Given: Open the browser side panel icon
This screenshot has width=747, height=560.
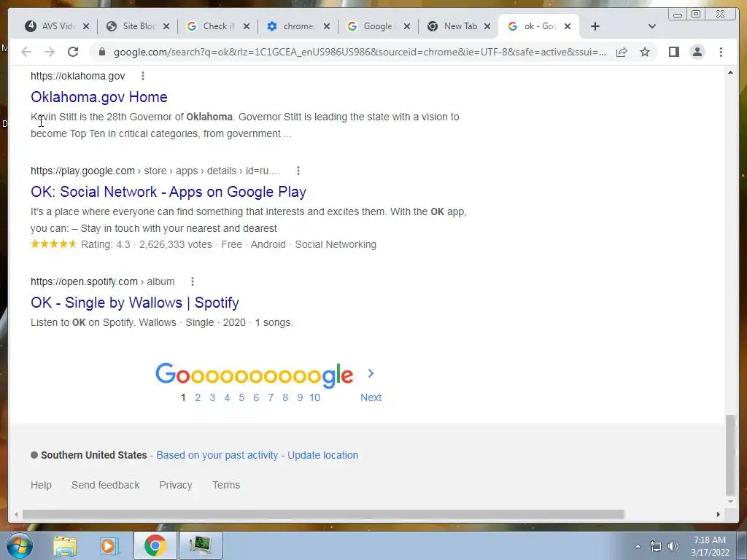Looking at the screenshot, I should pyautogui.click(x=673, y=52).
